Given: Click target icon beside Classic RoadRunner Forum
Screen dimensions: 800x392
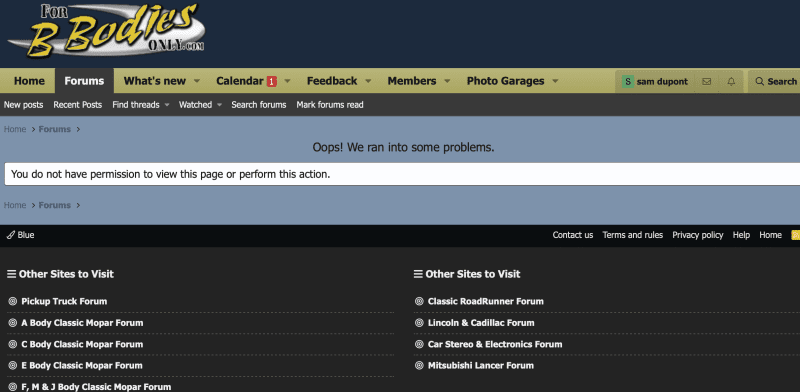Looking at the screenshot, I should coord(419,301).
